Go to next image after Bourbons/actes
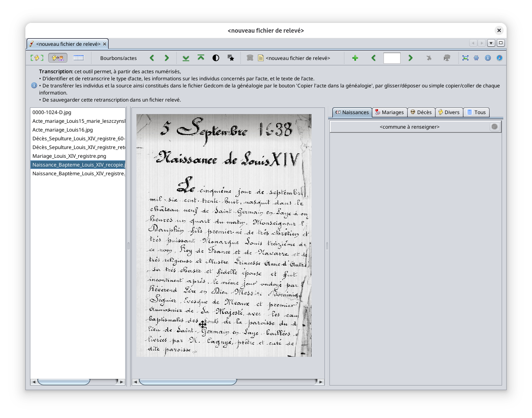Screen dimensions: 532x418 coord(167,58)
